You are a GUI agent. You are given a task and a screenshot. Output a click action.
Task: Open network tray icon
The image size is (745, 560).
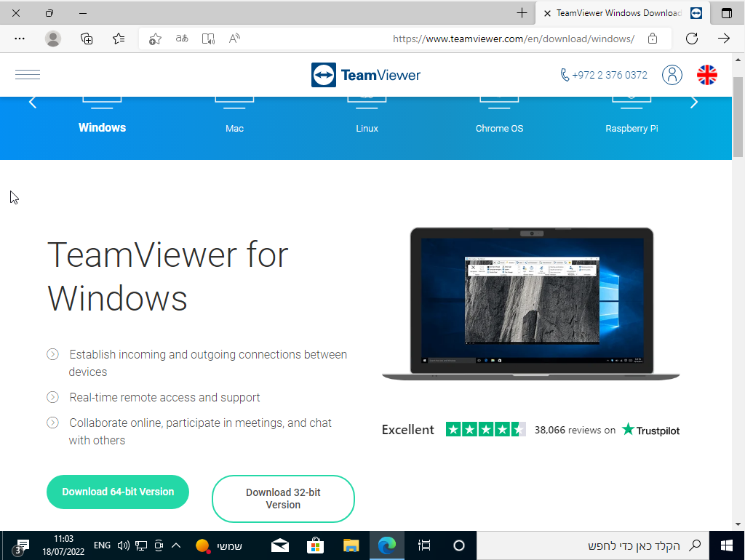click(141, 545)
